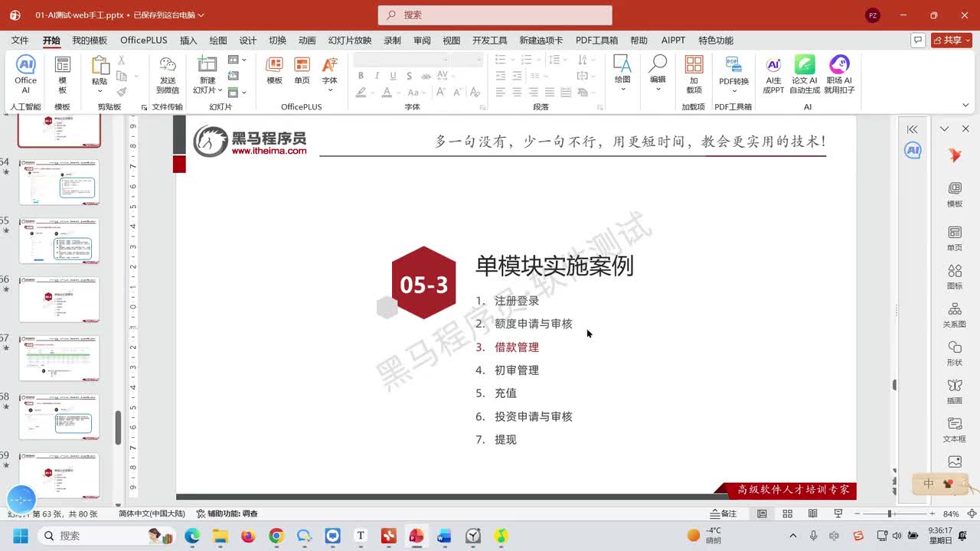The width and height of the screenshot is (980, 551).
Task: Switch to the 插入 tab
Action: pos(188,41)
